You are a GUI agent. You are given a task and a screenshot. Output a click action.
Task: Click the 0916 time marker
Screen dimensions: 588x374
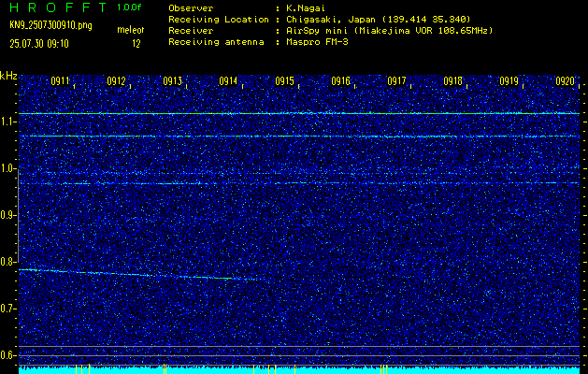[341, 81]
